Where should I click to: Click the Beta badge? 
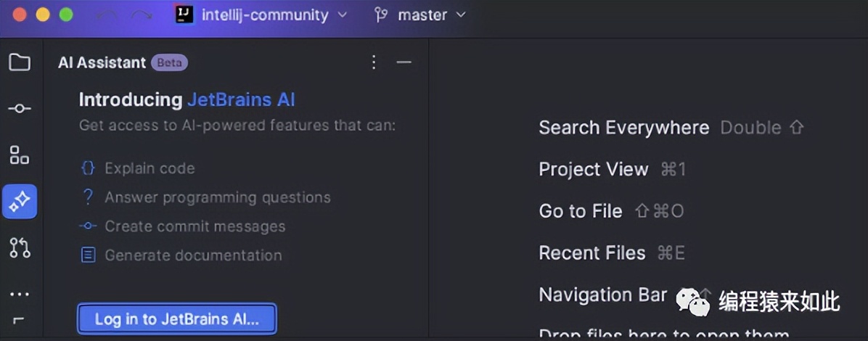click(x=169, y=62)
